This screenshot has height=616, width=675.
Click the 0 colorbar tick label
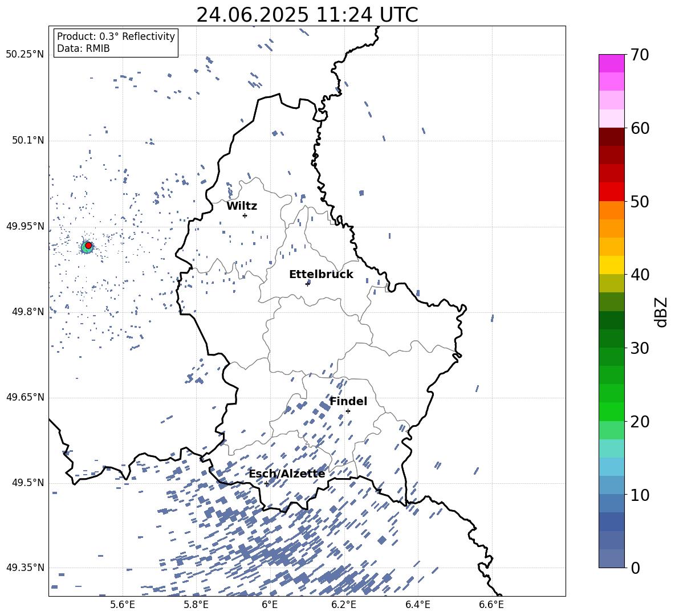(635, 568)
